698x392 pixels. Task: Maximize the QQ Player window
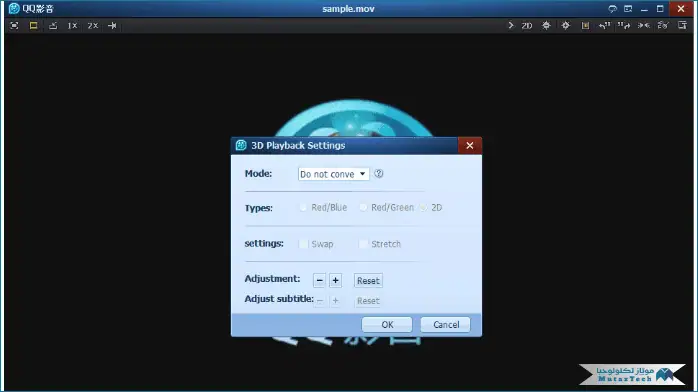coord(660,9)
